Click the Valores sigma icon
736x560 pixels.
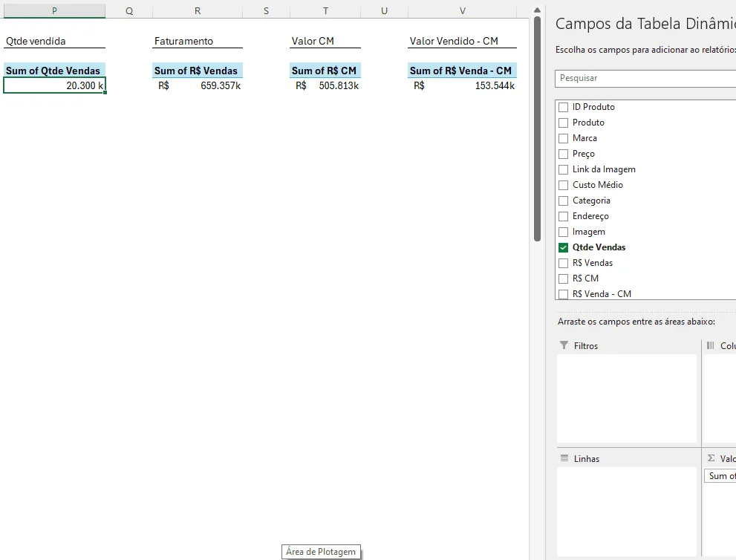tap(711, 458)
